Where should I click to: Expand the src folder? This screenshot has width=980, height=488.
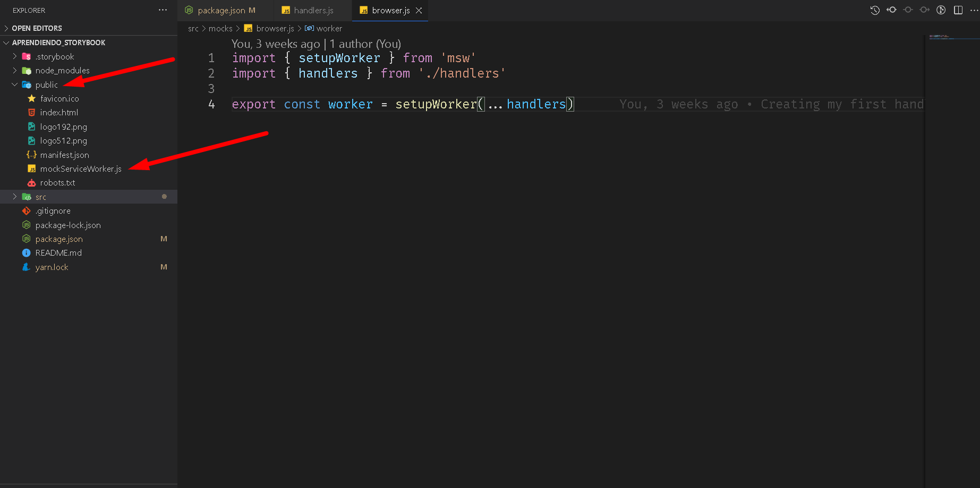[40, 197]
